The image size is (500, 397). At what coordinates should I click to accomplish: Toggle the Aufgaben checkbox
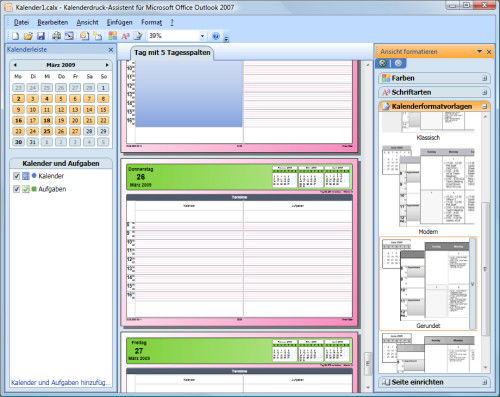pos(16,189)
